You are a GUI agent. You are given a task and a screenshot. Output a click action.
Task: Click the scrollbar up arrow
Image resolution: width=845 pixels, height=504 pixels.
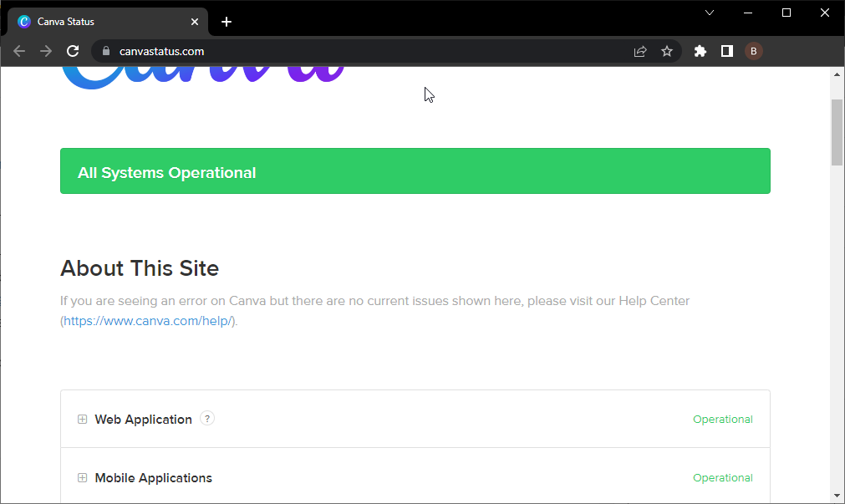click(x=837, y=74)
